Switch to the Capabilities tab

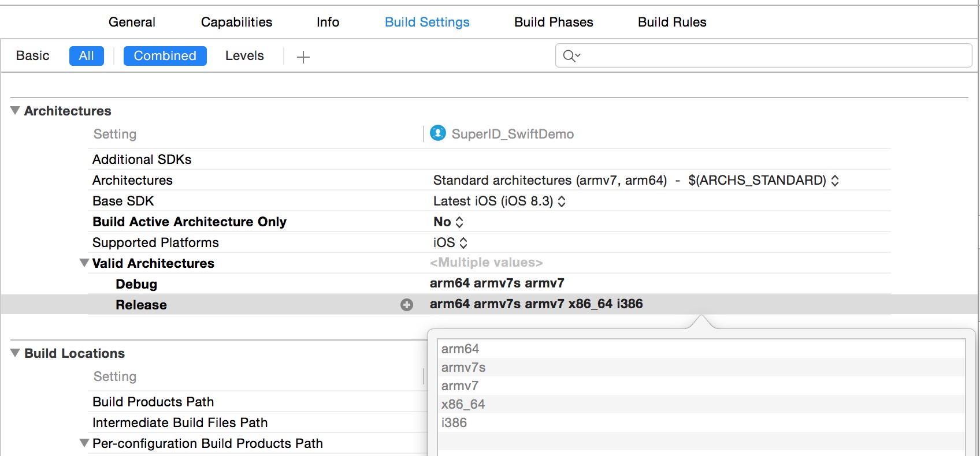(236, 22)
